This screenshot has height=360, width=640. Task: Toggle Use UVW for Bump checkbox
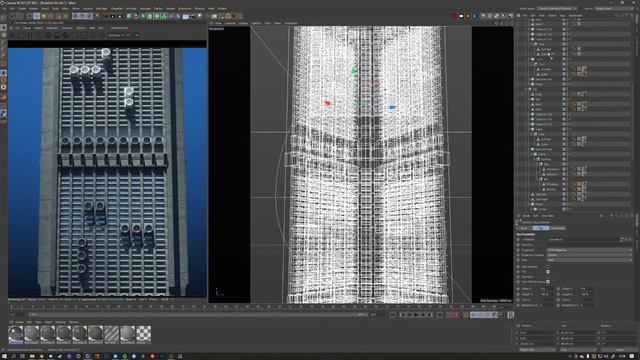[548, 282]
